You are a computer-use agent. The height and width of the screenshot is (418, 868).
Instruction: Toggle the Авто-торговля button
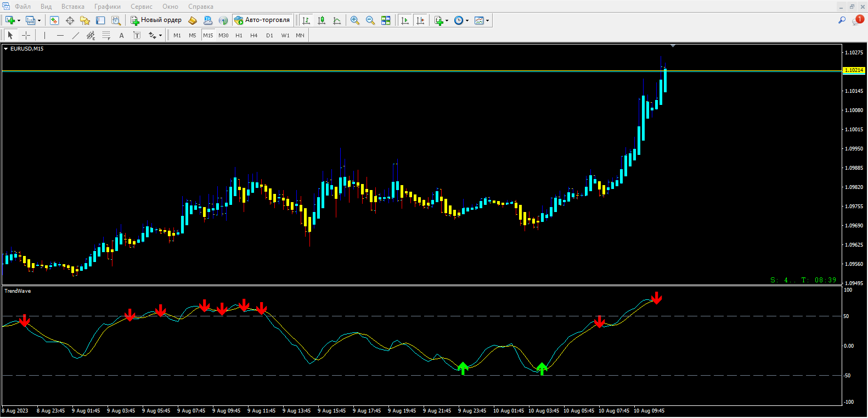262,20
